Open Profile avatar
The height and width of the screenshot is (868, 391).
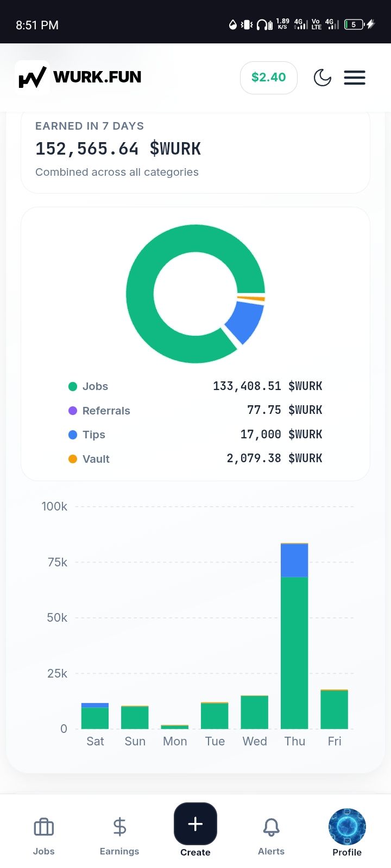(347, 827)
